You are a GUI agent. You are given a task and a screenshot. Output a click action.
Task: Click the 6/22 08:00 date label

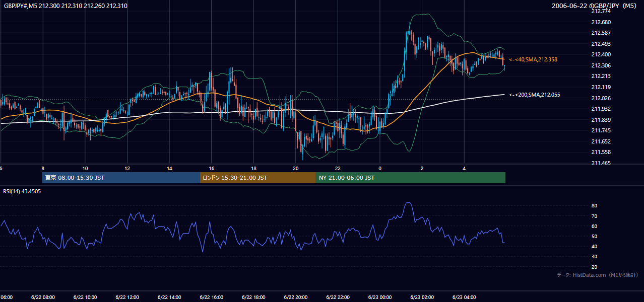(43, 297)
